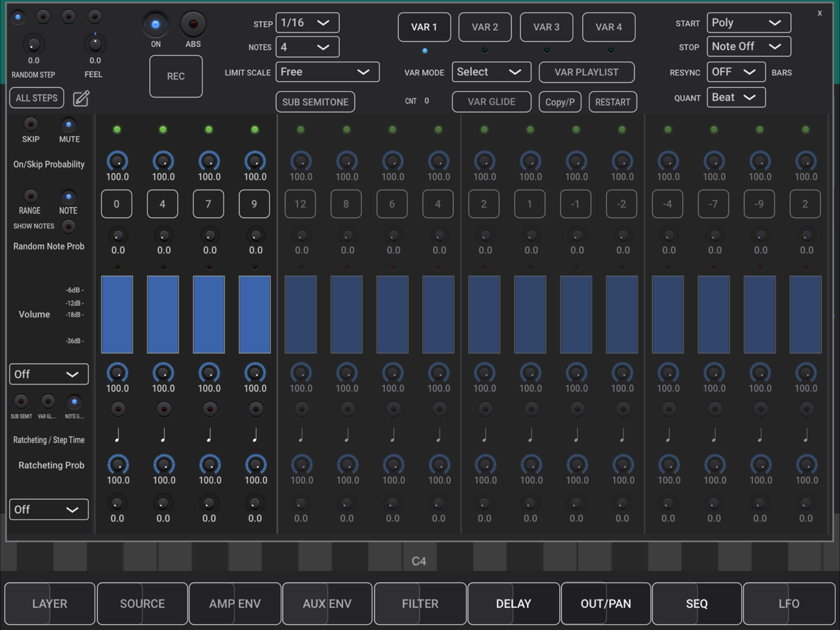Click the quarter-note icon under the note -2 step
This screenshot has height=630, width=840.
(623, 434)
